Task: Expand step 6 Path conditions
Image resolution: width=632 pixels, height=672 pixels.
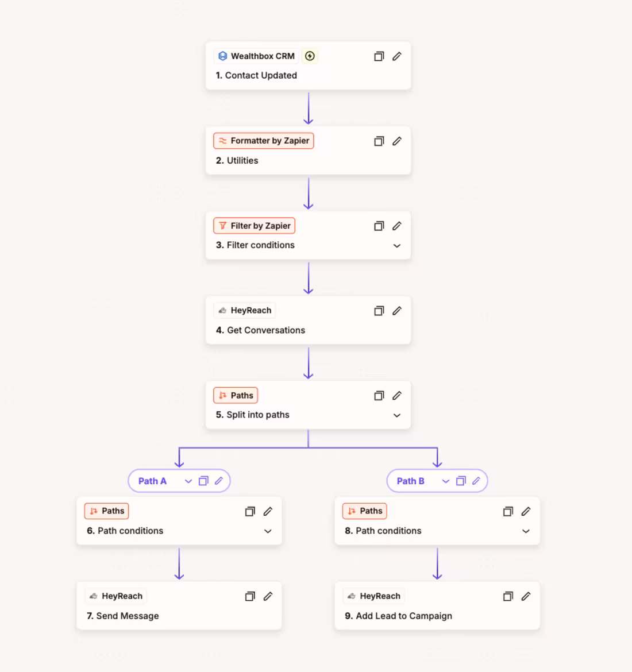Action: (x=268, y=531)
